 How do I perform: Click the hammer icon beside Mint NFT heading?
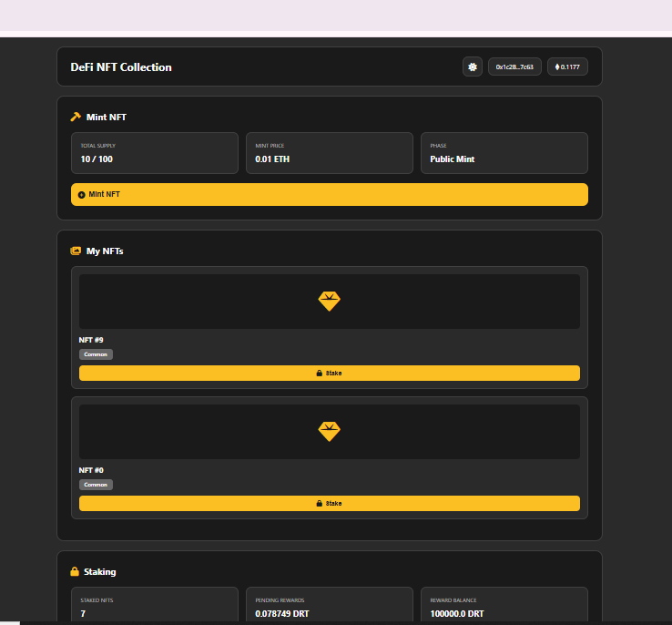76,117
